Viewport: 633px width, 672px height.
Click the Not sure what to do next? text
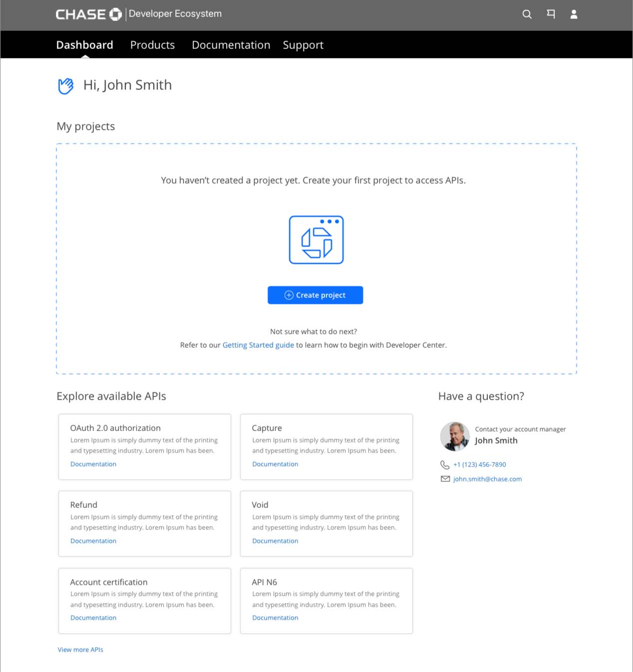tap(314, 331)
